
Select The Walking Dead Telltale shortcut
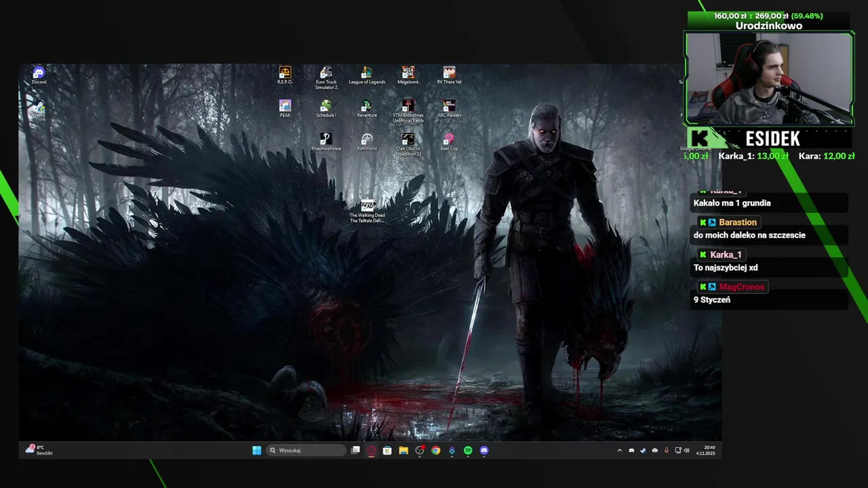367,211
